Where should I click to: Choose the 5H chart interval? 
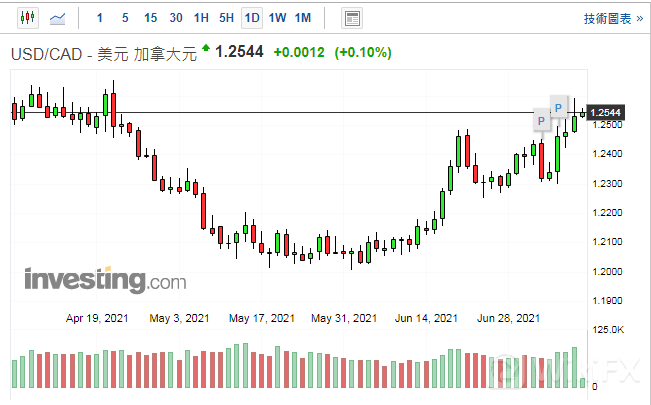pos(226,18)
